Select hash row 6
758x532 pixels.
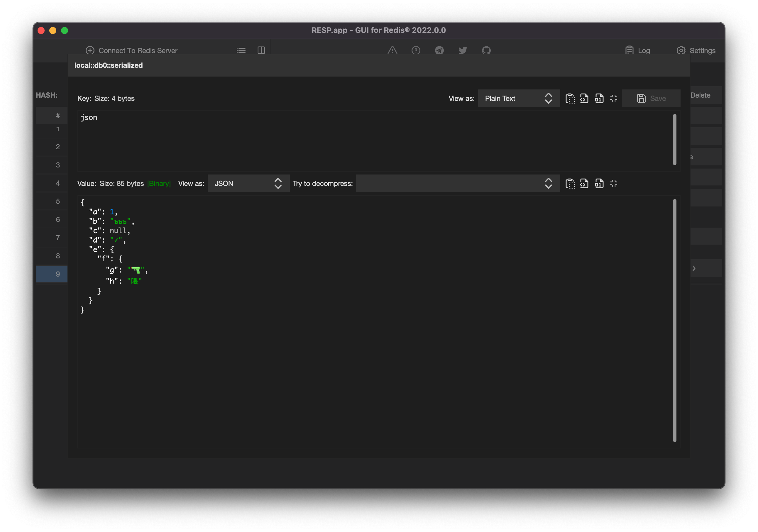[x=52, y=219]
